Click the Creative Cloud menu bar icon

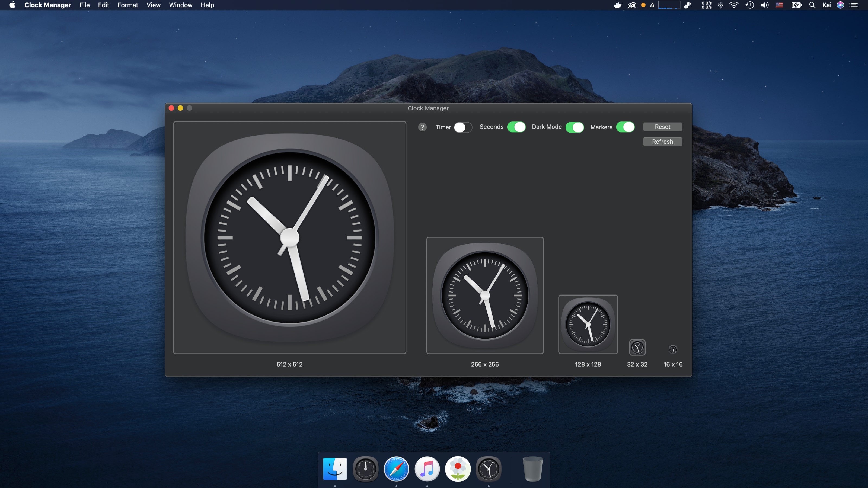pos(632,5)
